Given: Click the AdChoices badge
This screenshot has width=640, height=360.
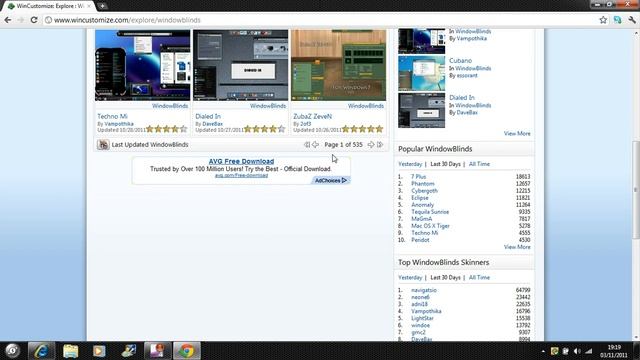Looking at the screenshot, I should click(x=331, y=180).
